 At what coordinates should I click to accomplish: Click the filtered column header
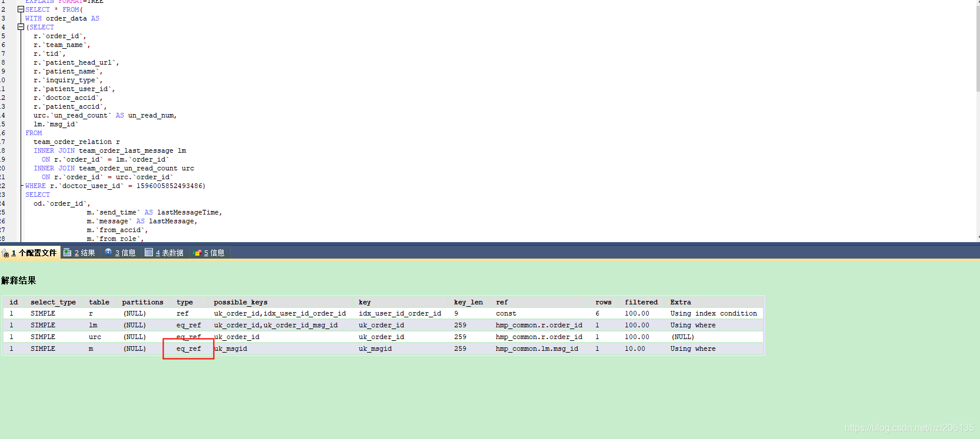click(x=641, y=302)
